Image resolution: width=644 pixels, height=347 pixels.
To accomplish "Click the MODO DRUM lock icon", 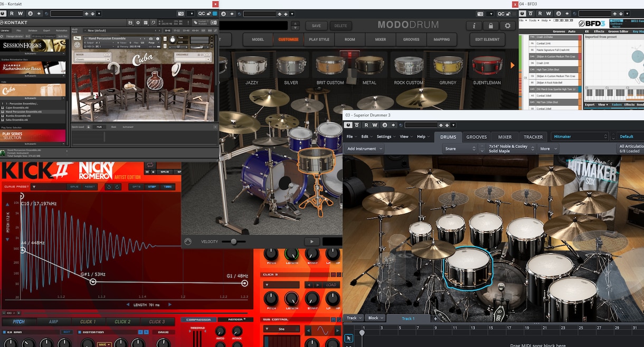I will 491,25.
